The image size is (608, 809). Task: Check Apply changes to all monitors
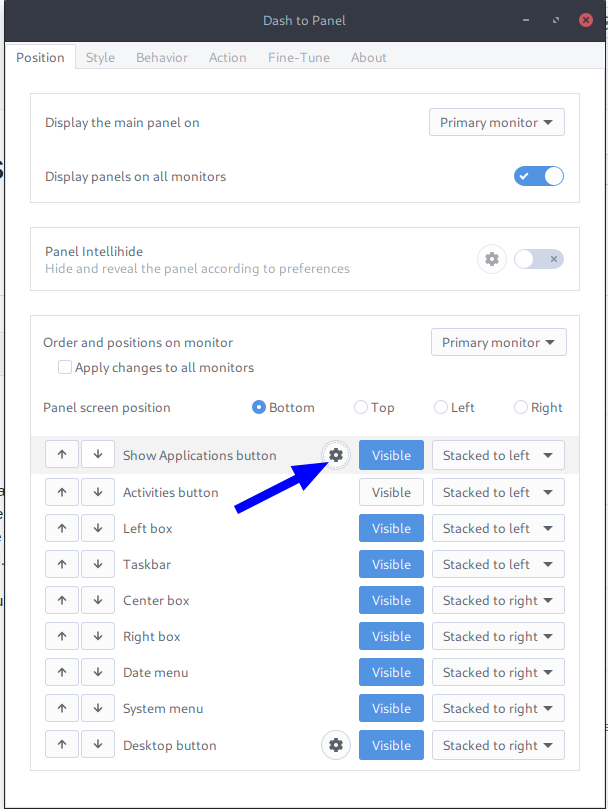click(x=65, y=367)
